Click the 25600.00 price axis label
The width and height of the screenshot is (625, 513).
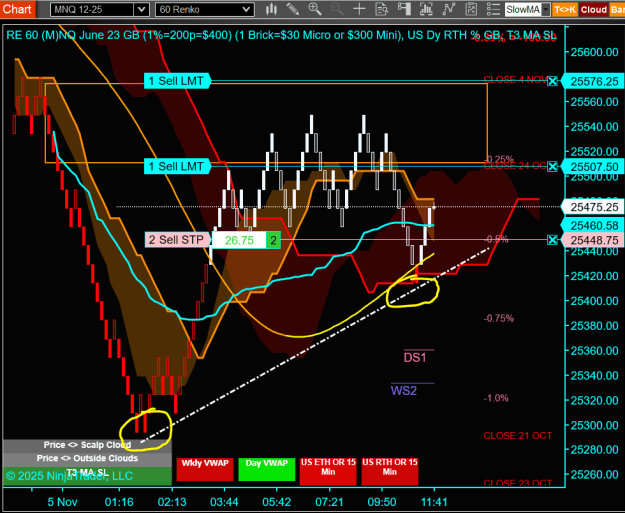point(595,52)
